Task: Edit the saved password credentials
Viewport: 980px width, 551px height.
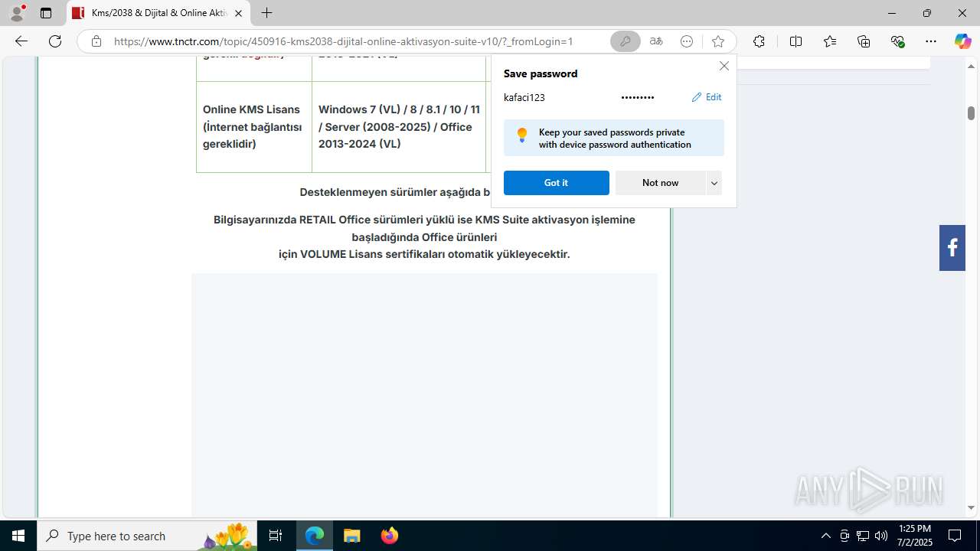Action: coord(707,97)
